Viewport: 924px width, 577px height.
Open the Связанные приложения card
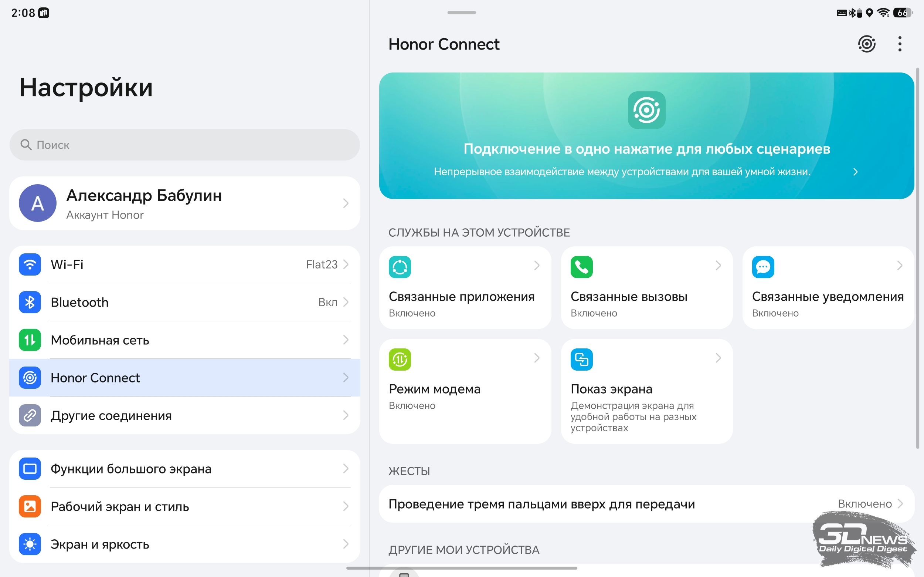(x=465, y=288)
